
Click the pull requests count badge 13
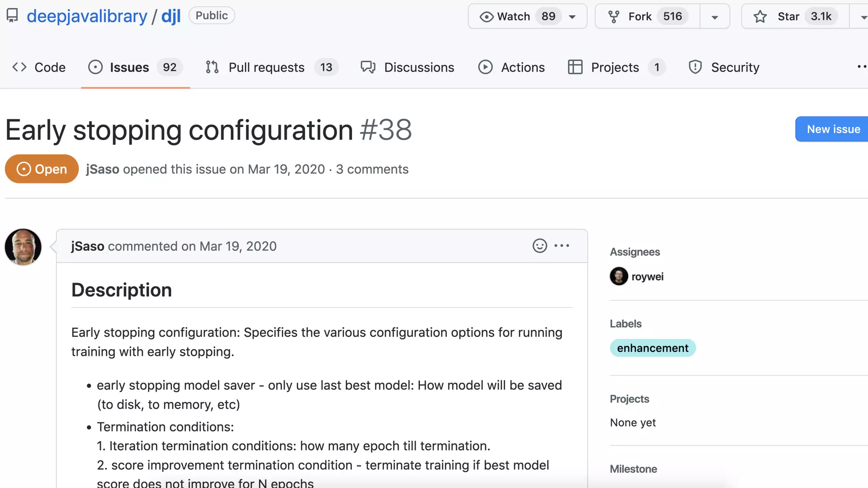point(326,67)
